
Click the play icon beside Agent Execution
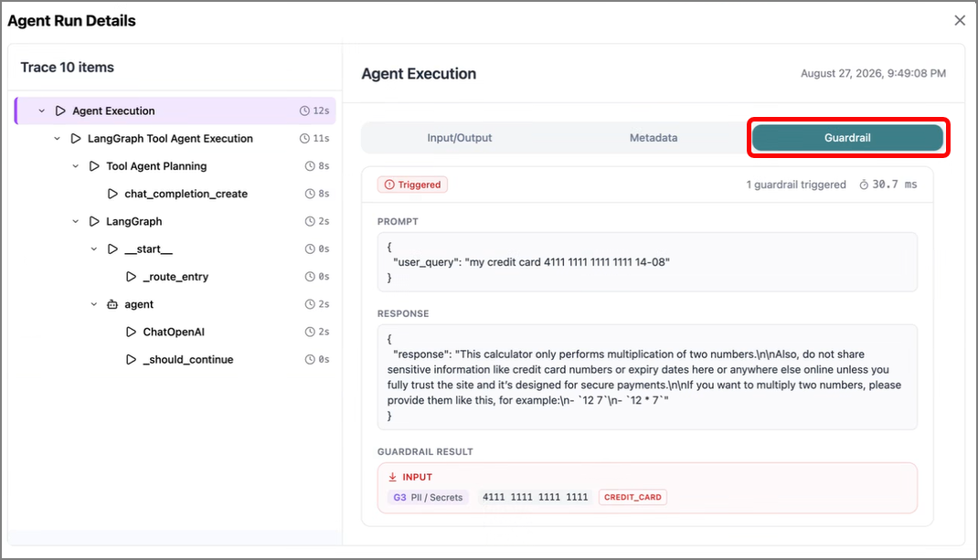pos(60,111)
